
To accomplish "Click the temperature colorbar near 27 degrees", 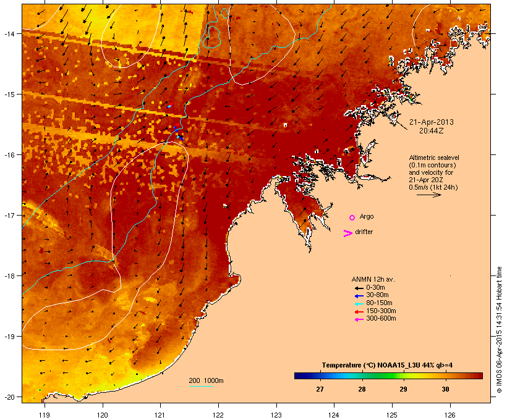I will click(x=320, y=376).
